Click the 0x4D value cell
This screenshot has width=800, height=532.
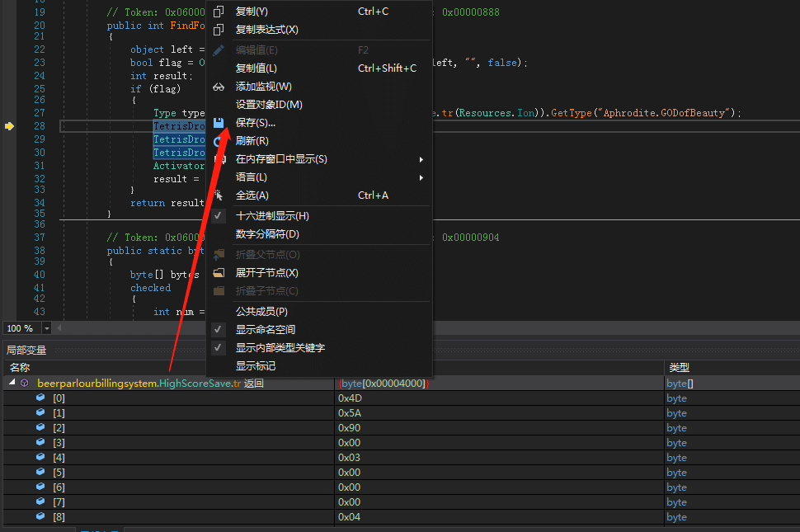pos(499,398)
